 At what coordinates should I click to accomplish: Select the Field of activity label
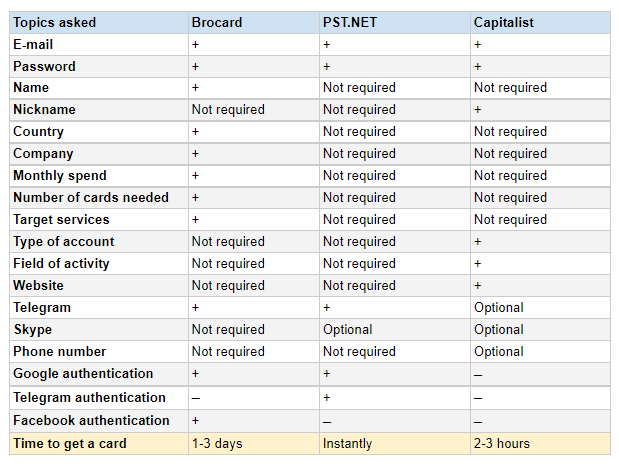coord(61,264)
